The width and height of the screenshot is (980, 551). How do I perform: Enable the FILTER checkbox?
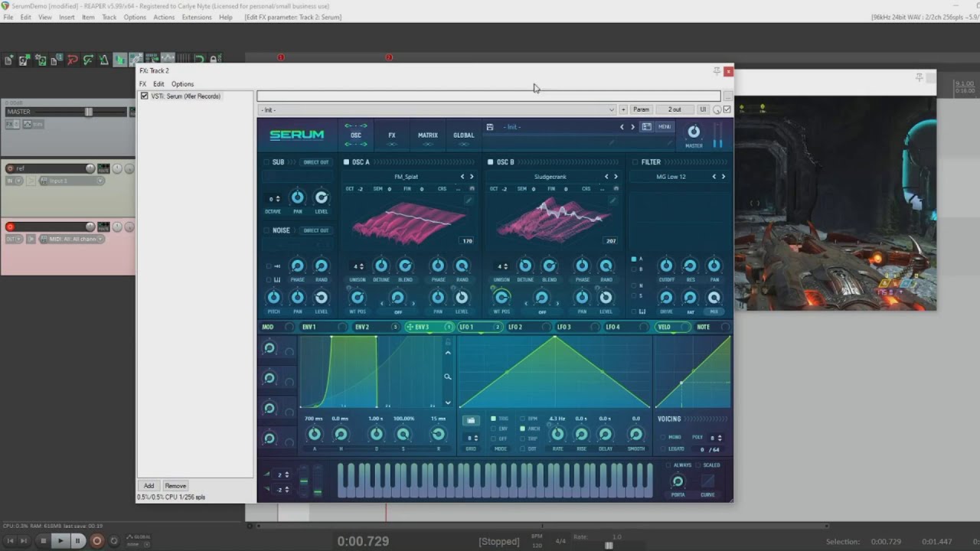click(635, 162)
